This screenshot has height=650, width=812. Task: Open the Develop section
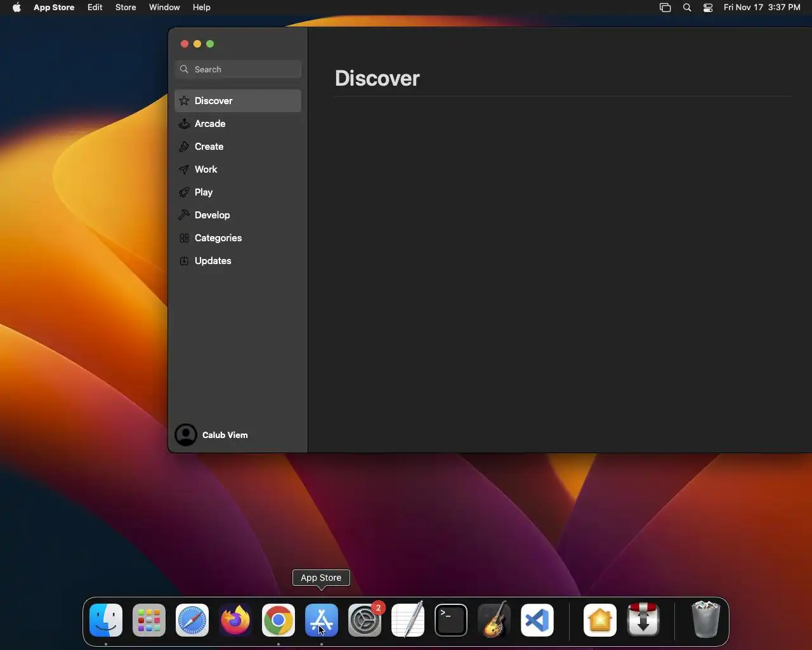coord(238,215)
